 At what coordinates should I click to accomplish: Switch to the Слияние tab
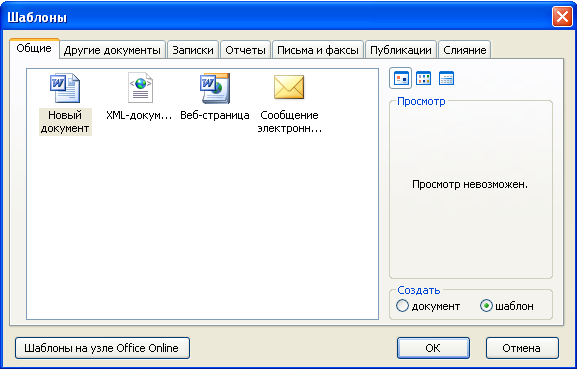[464, 50]
